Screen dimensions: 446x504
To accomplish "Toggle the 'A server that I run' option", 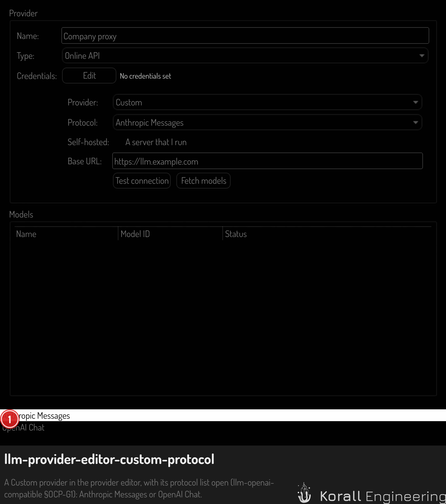I will (156, 142).
